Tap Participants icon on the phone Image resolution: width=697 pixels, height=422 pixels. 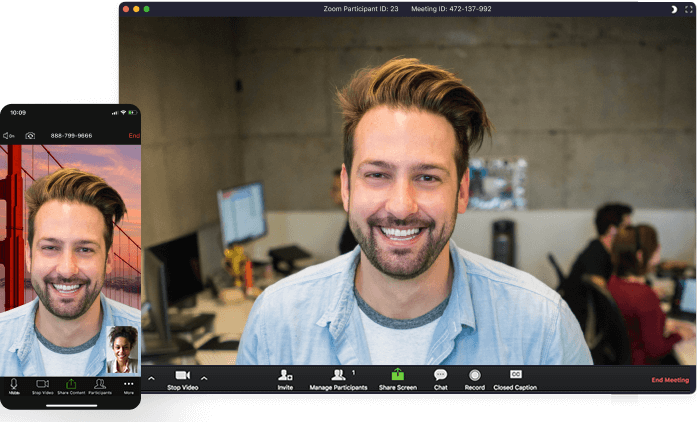point(100,384)
